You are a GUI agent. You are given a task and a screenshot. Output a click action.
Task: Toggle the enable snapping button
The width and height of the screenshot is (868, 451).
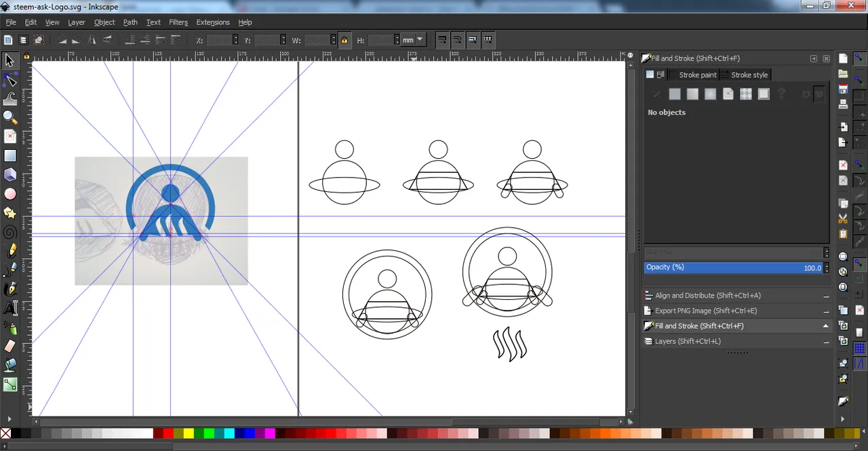(859, 59)
